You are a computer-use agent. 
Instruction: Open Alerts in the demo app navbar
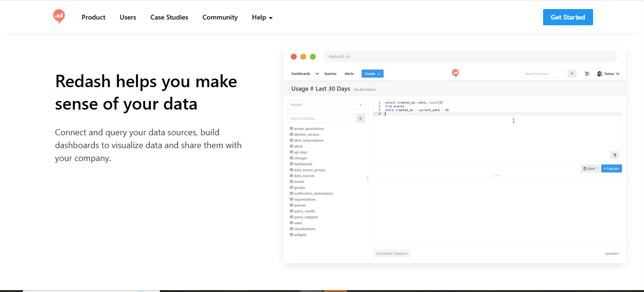349,74
